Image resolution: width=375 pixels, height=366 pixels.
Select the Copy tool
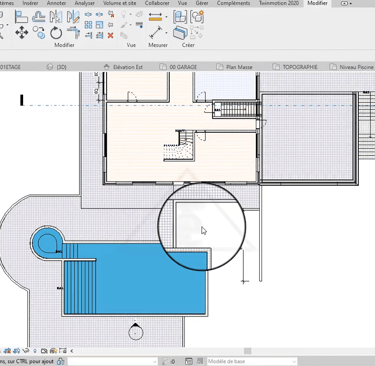coord(40,33)
